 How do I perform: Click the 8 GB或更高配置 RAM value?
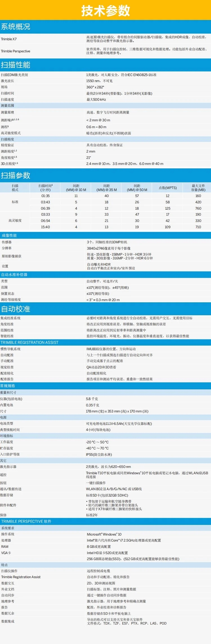(x=99, y=547)
